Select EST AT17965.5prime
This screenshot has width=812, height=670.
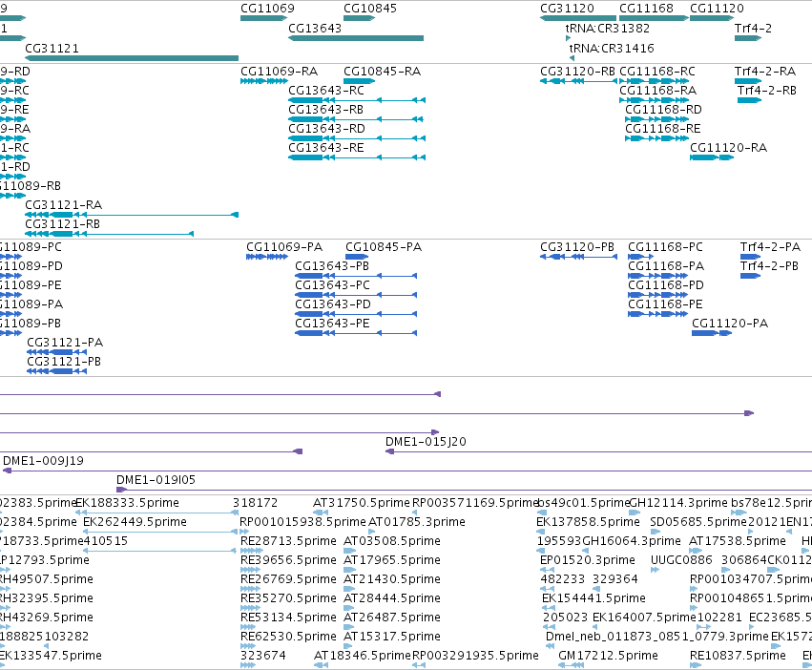pyautogui.click(x=392, y=560)
